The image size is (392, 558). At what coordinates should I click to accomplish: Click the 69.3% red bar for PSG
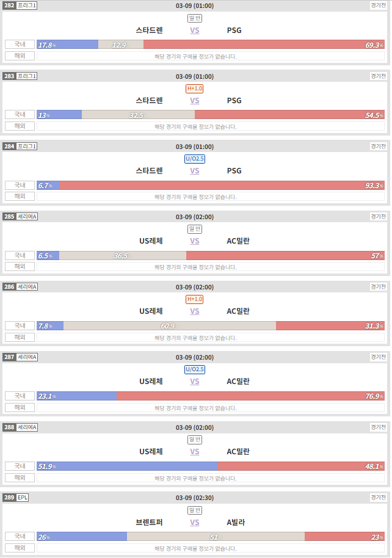(264, 45)
